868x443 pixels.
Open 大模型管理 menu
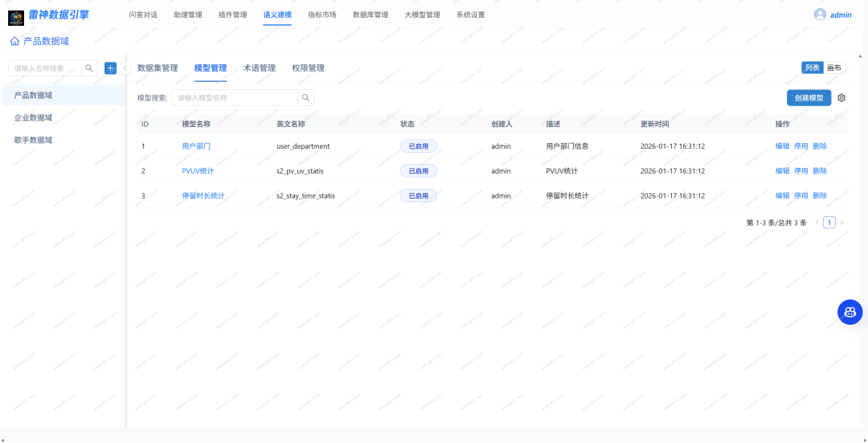pyautogui.click(x=423, y=15)
